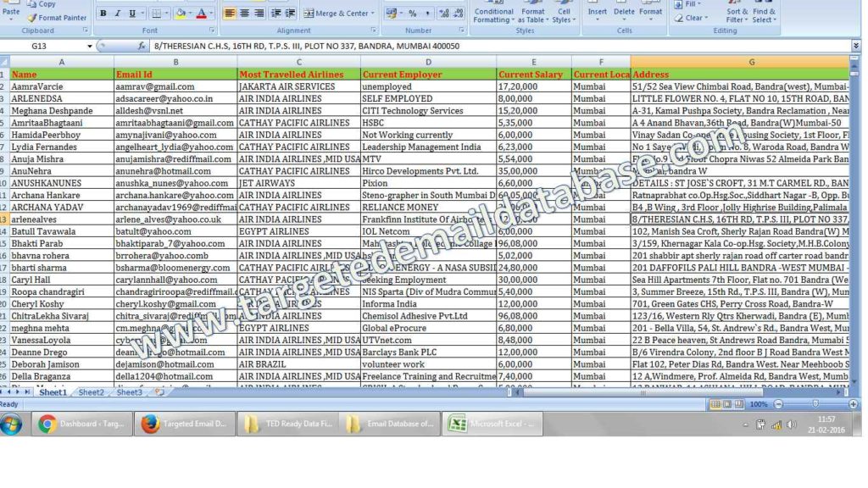
Task: Apply yellow fill color bucket
Action: click(180, 14)
